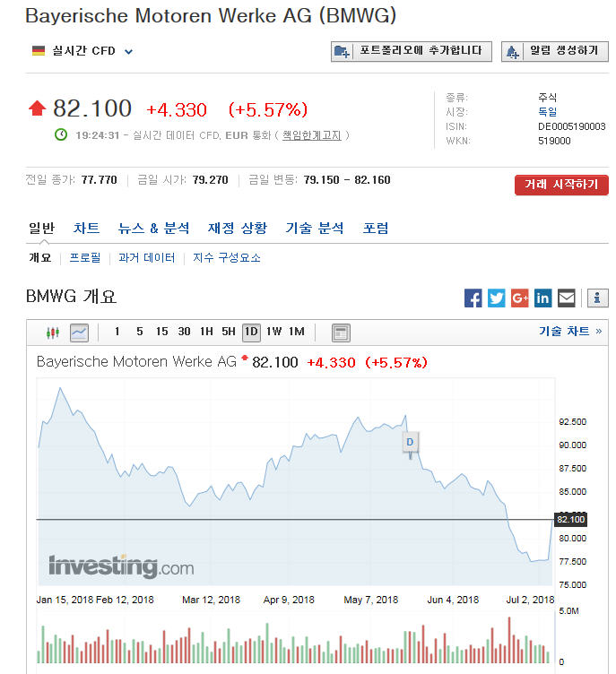
Task: Switch to candlestick chart type
Action: point(53,333)
